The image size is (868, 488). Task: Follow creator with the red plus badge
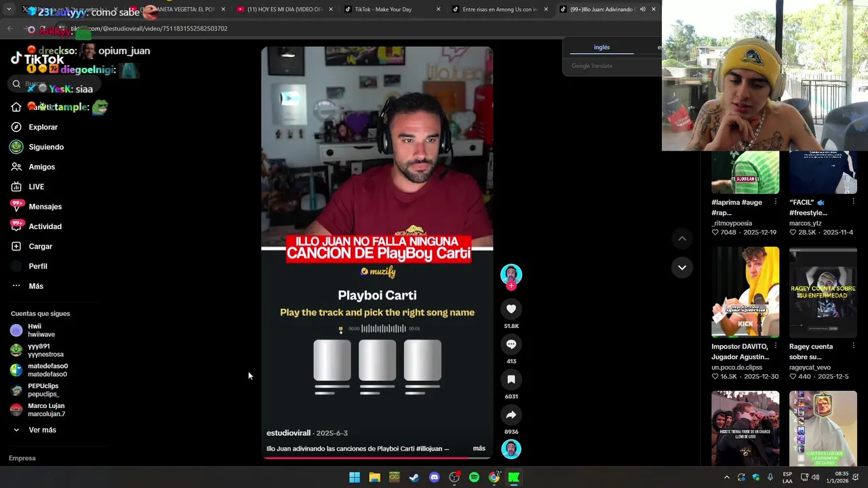click(x=511, y=286)
